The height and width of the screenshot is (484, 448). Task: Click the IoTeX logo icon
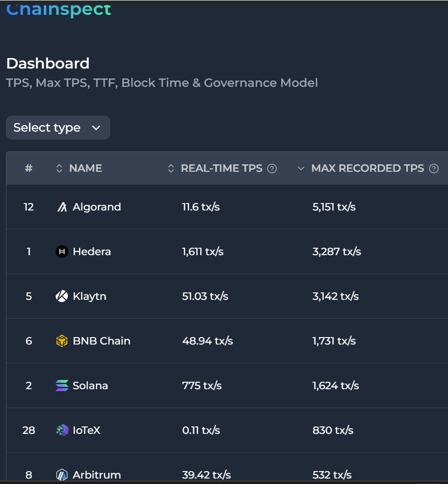(x=62, y=430)
